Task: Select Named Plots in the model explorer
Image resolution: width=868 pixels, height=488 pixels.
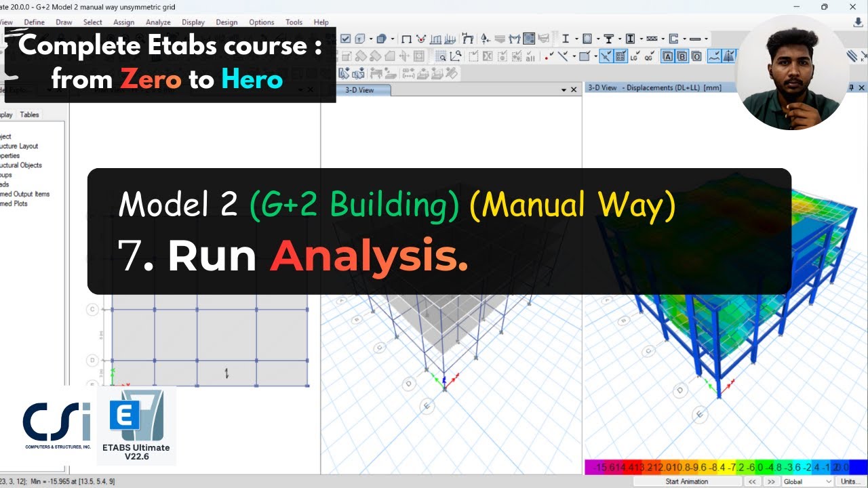Action: tap(14, 203)
